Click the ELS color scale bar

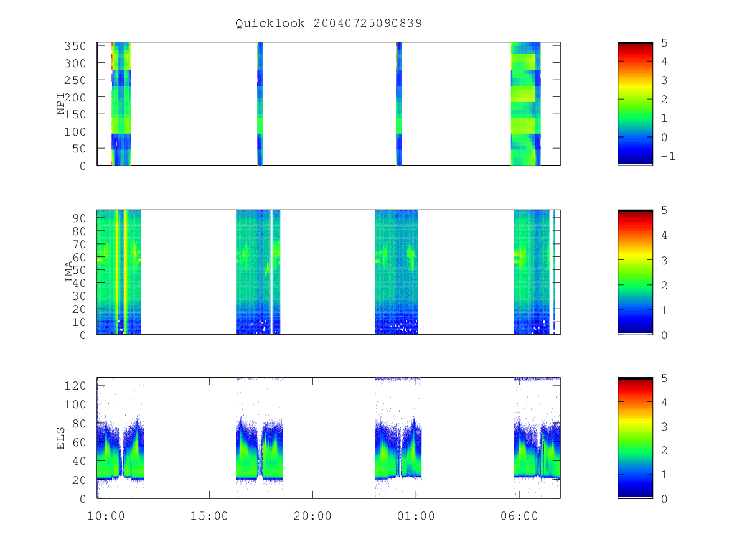click(x=635, y=438)
